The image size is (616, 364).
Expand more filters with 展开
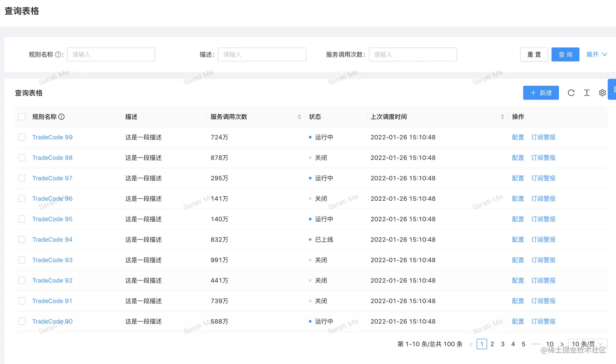pos(596,55)
